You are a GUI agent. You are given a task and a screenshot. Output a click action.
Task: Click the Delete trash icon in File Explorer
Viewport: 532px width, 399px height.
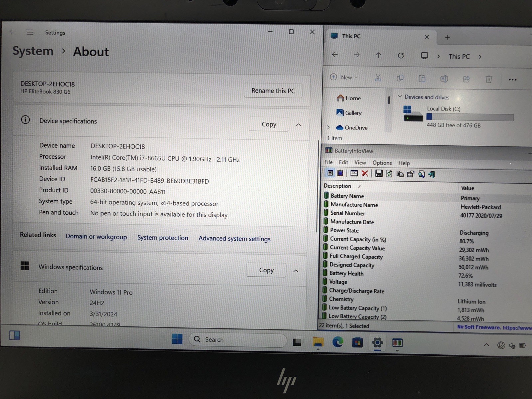click(x=488, y=79)
